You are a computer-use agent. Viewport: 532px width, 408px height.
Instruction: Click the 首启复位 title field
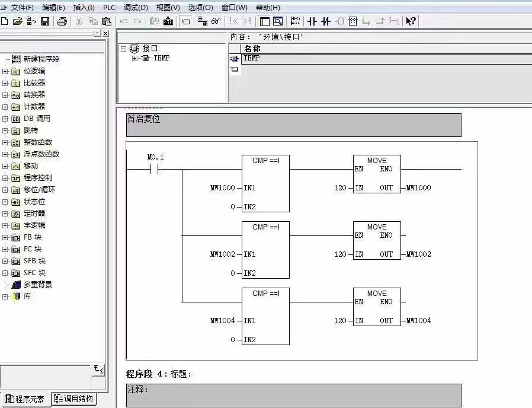[x=293, y=125]
